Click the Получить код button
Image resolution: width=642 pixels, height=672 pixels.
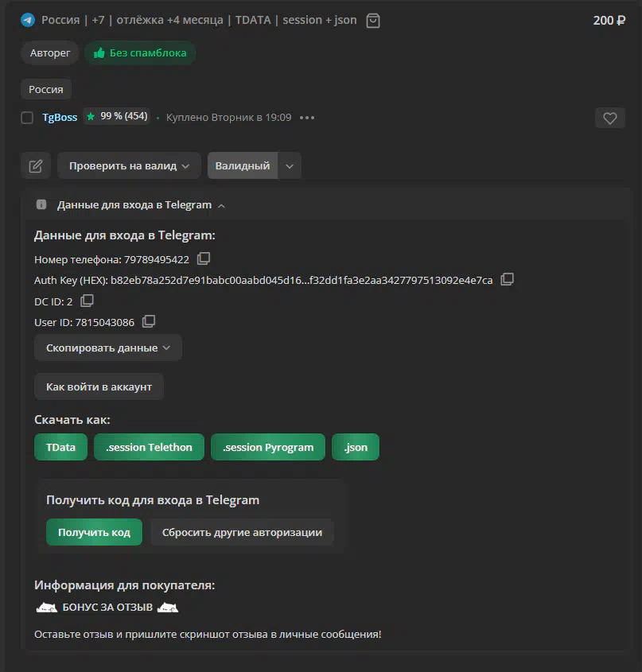click(x=95, y=532)
